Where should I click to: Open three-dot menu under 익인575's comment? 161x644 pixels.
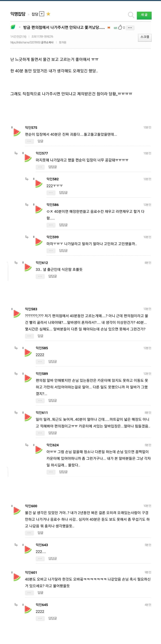(29, 141)
